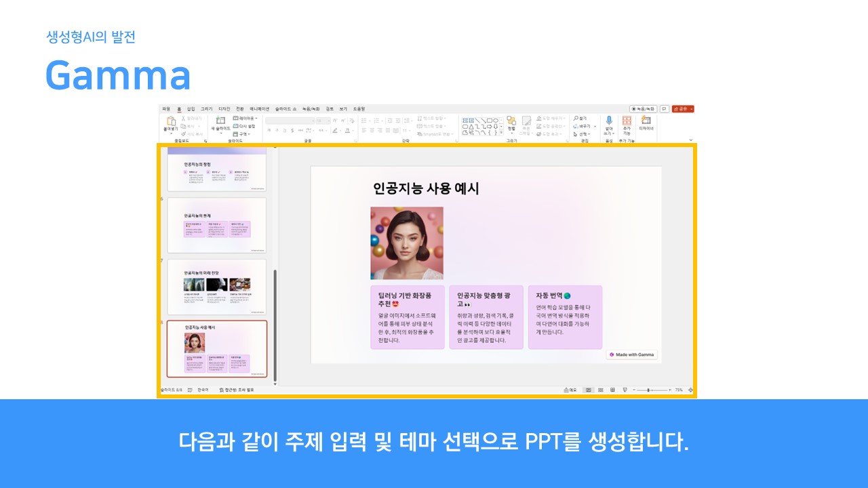
Task: Open the Animations (애니메이션) tab
Action: point(259,109)
